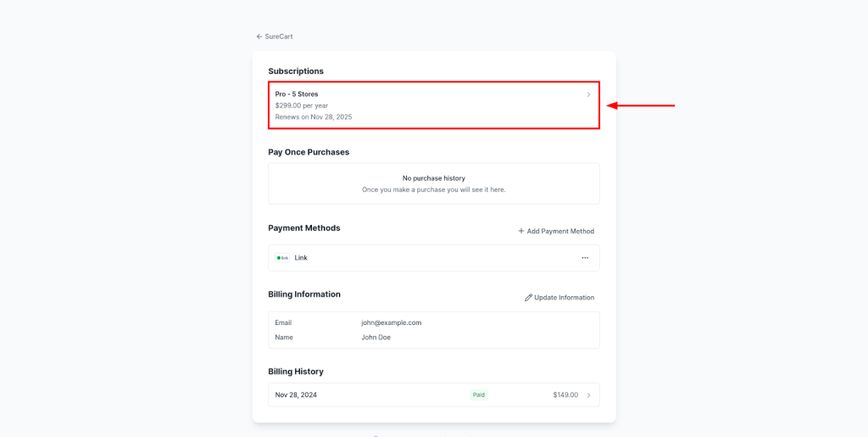868x437 pixels.
Task: Click the green Link logo icon
Action: pos(282,258)
